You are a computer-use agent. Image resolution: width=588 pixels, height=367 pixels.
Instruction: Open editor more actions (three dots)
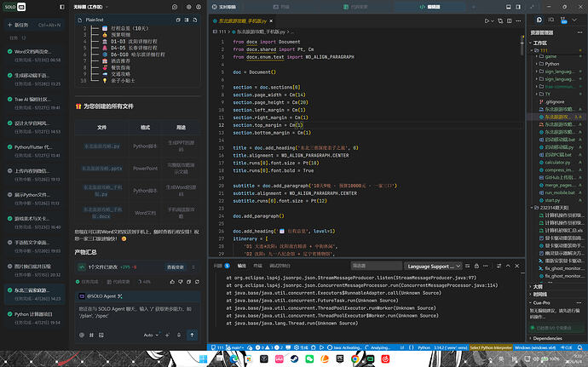518,21
